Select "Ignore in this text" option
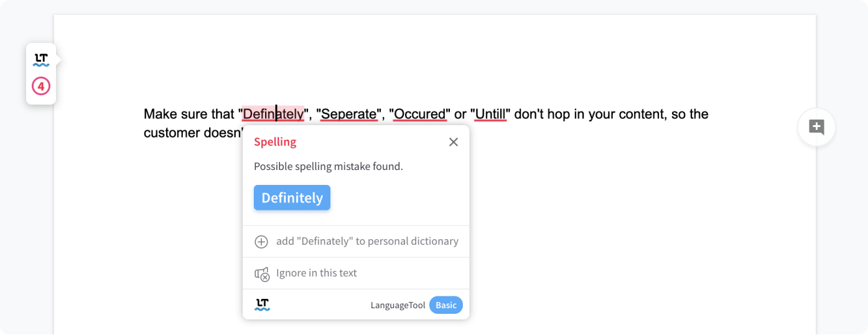This screenshot has width=868, height=335. [316, 273]
